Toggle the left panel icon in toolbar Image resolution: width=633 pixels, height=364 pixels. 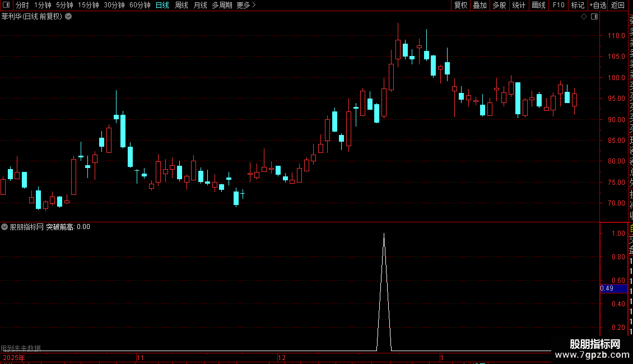(6, 5)
